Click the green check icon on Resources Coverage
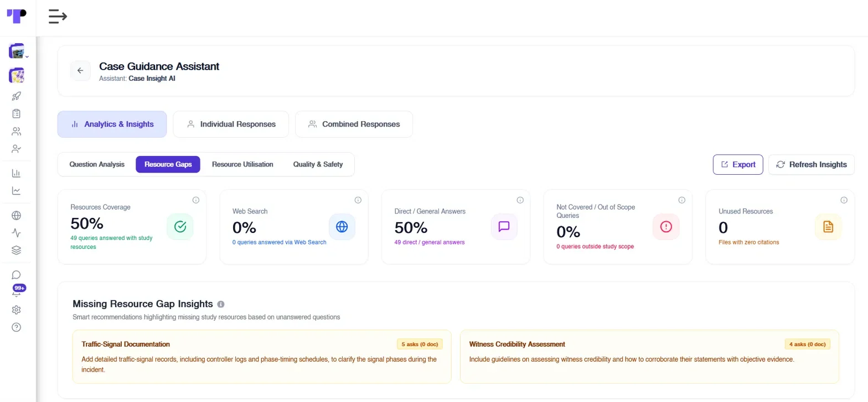Image resolution: width=868 pixels, height=402 pixels. [x=180, y=227]
